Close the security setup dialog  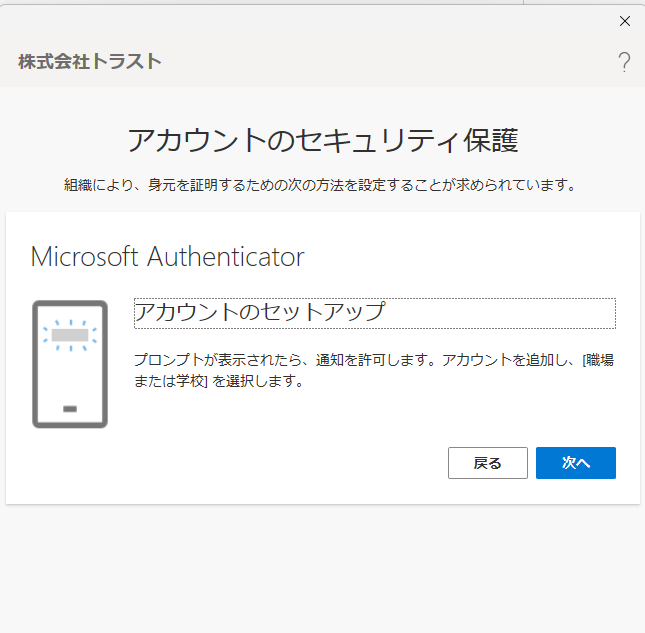point(625,21)
